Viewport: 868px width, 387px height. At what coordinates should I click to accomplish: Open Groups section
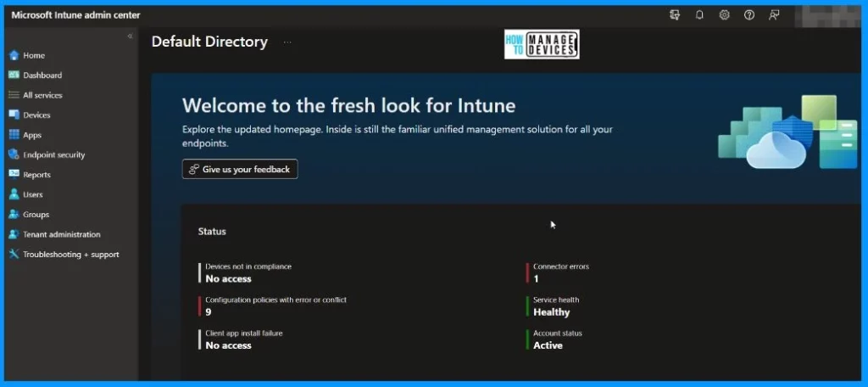pos(36,215)
